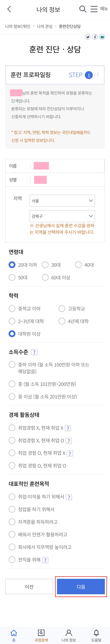Open help for 전직을 위해 option
Screen dimensions: 110x644
(45, 560)
